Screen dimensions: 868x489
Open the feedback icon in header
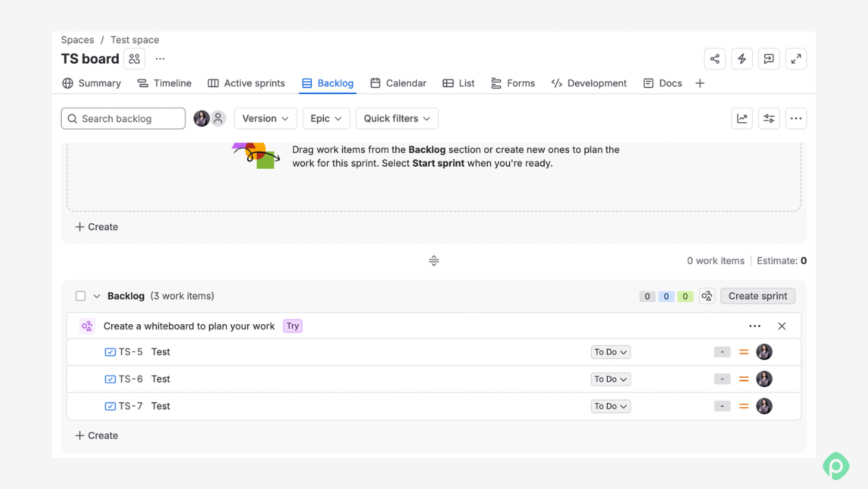pos(768,59)
